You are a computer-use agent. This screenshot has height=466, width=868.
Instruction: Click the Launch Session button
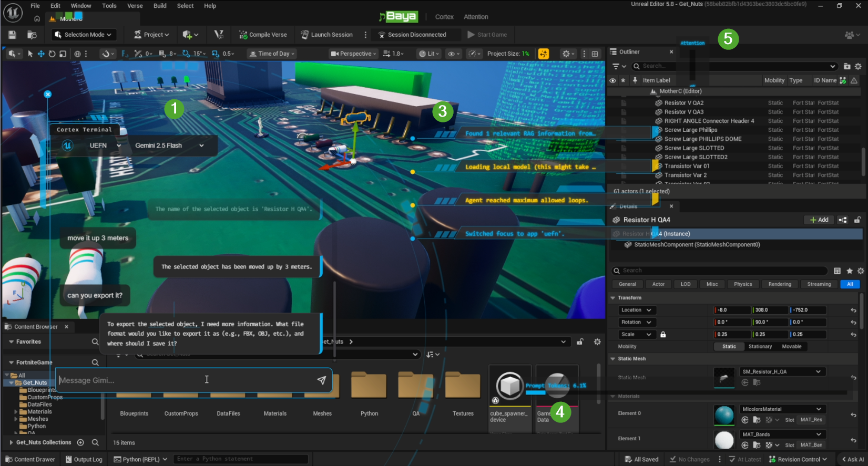pyautogui.click(x=326, y=35)
